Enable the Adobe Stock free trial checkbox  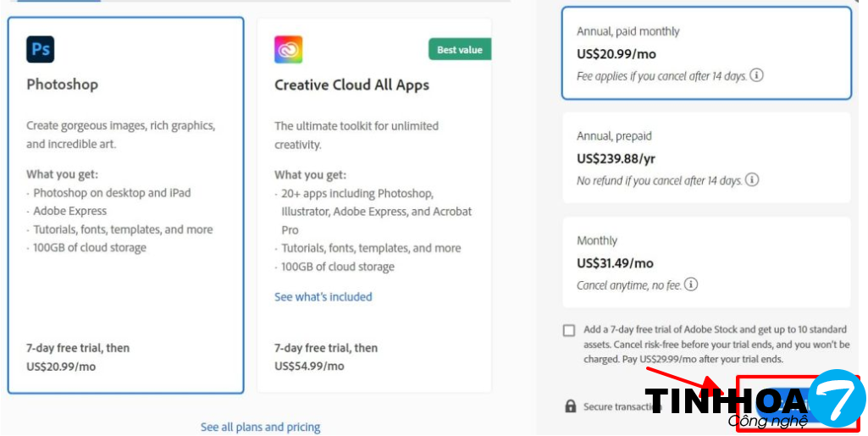pyautogui.click(x=569, y=330)
